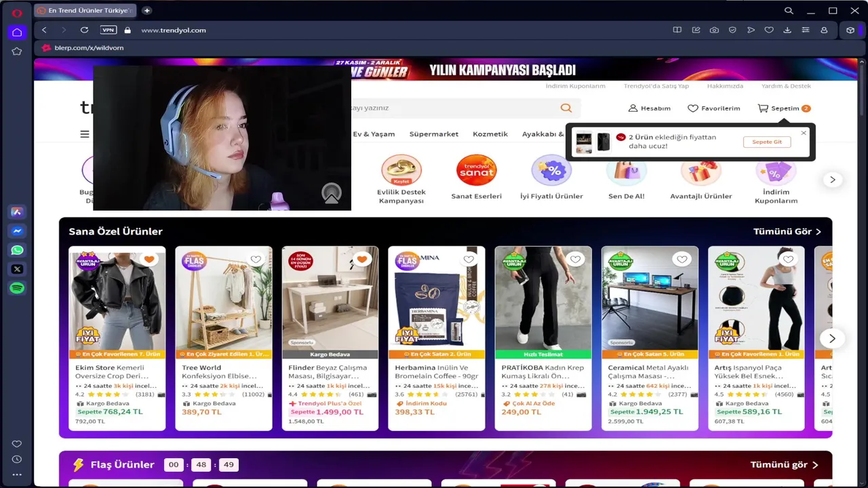Viewport: 868px width, 488px height.
Task: Unfavorite the Flinder desk heart
Action: click(x=362, y=259)
